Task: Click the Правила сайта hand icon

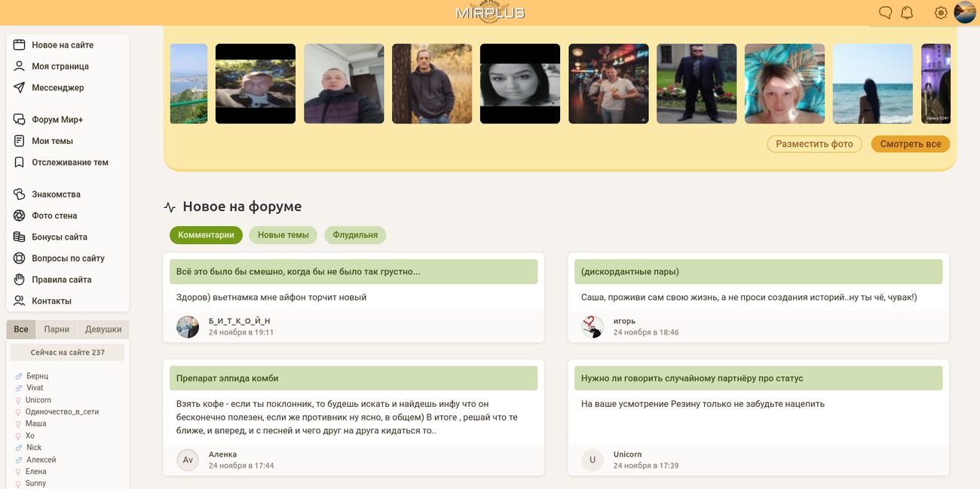Action: point(20,280)
